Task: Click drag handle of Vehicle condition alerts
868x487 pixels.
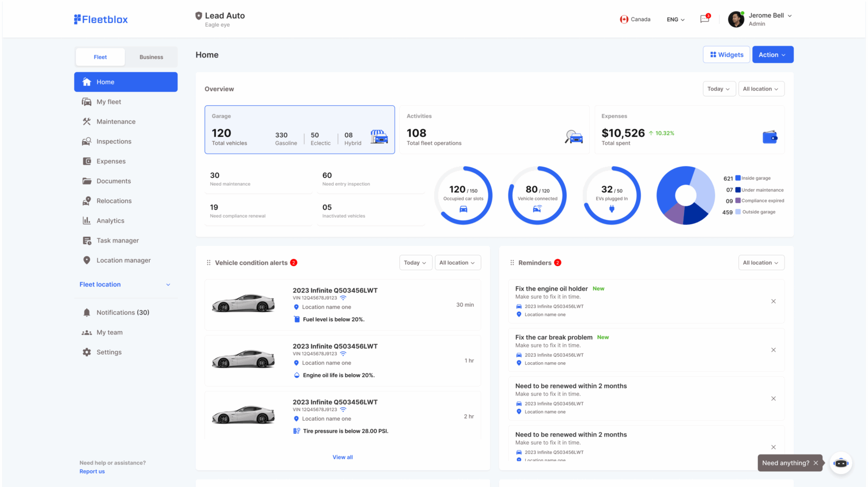Action: pyautogui.click(x=208, y=263)
